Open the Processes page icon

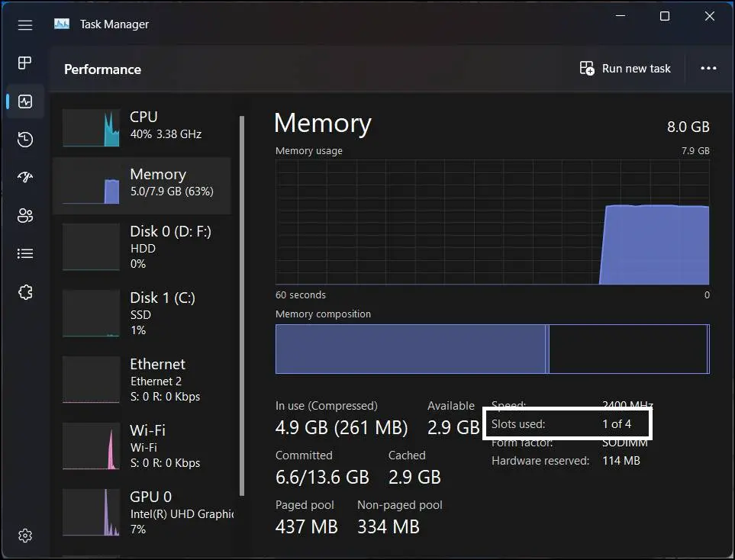[25, 63]
